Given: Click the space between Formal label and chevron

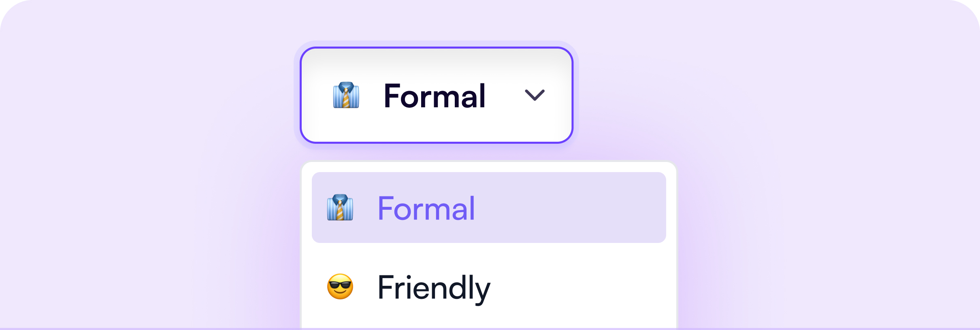Looking at the screenshot, I should (x=505, y=96).
